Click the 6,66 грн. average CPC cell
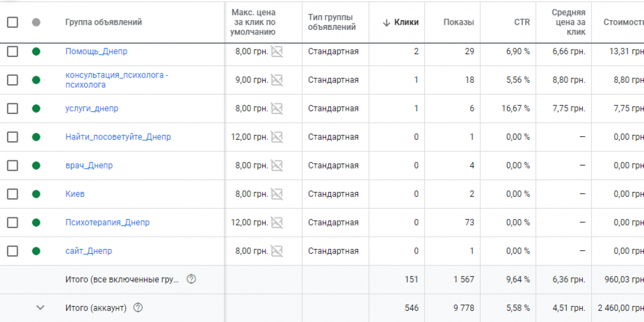The image size is (644, 322). click(569, 52)
